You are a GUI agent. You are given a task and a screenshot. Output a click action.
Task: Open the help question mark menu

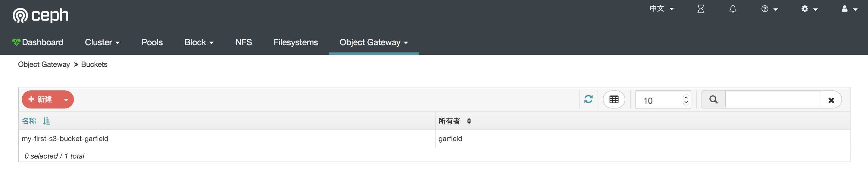pos(769,9)
